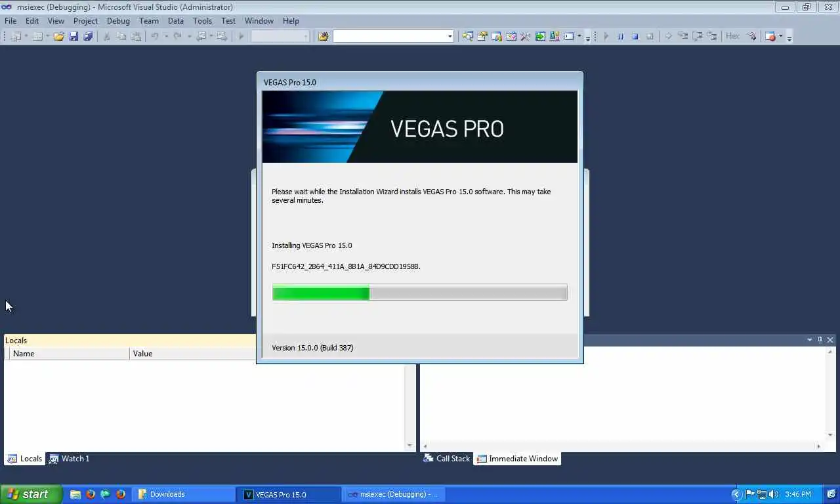Click the Open File folder icon
Image resolution: width=840 pixels, height=504 pixels.
pos(58,36)
